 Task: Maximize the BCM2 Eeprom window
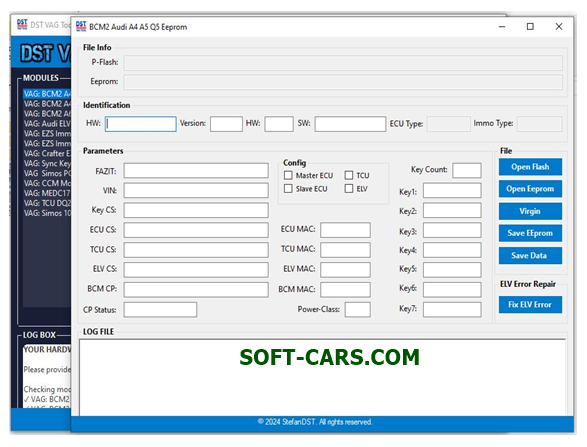[x=530, y=27]
